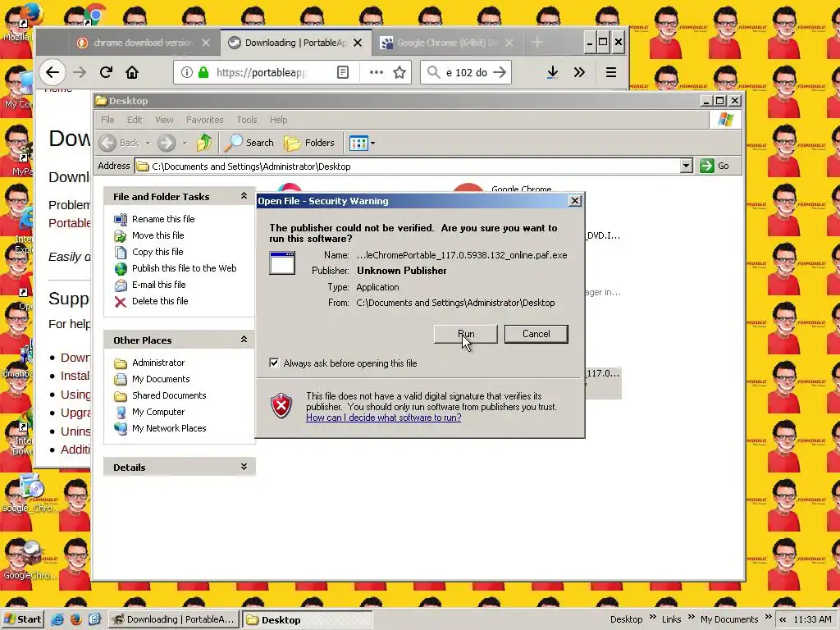The width and height of the screenshot is (840, 630).
Task: Click the Explorer address bar path
Action: tap(251, 167)
